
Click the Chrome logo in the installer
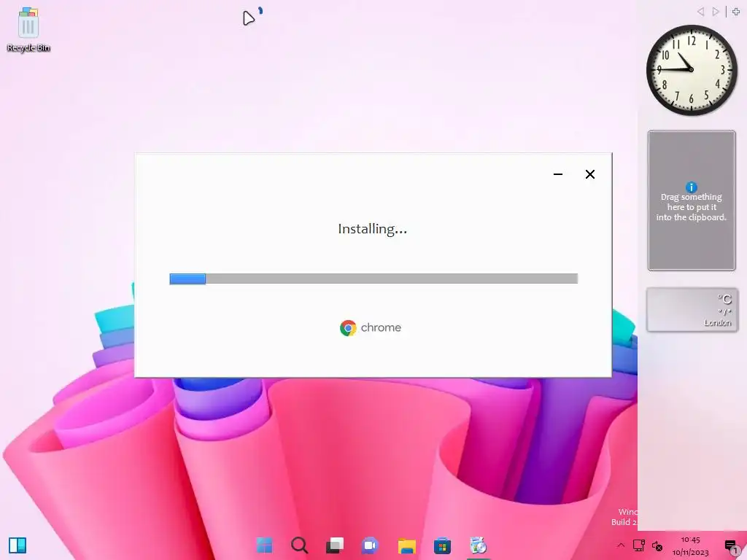pyautogui.click(x=348, y=327)
